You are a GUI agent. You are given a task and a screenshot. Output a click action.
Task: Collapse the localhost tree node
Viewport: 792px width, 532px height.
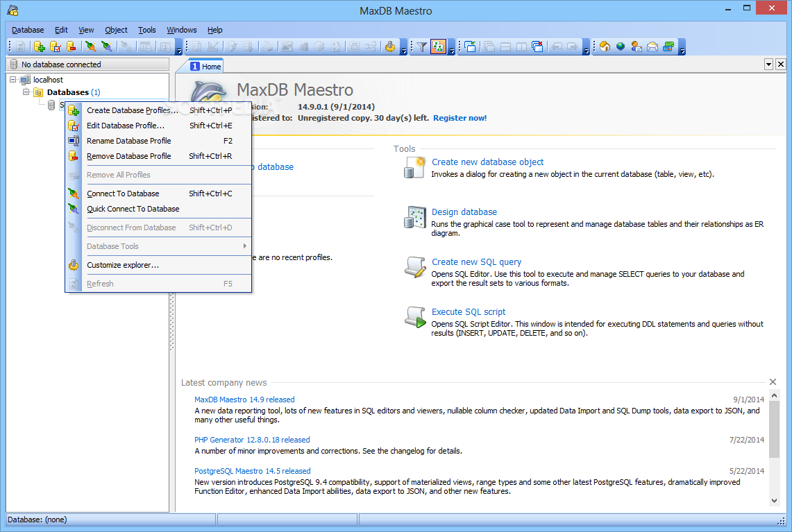pyautogui.click(x=13, y=80)
